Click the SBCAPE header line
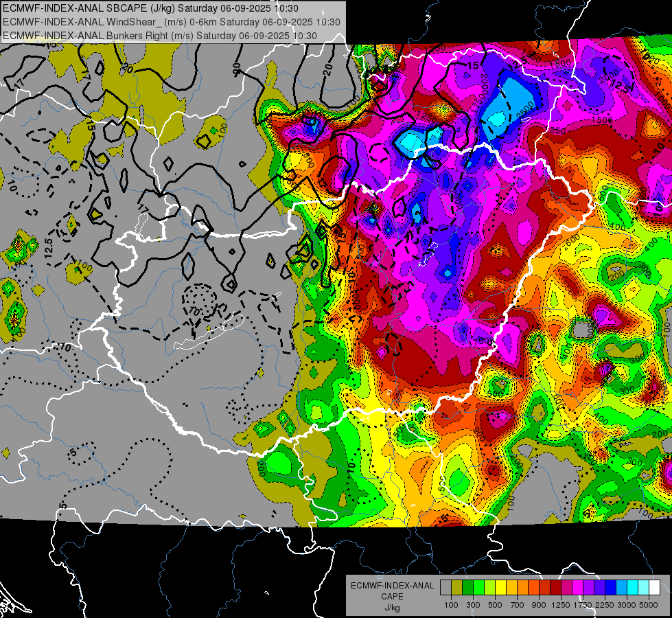The width and height of the screenshot is (672, 618). coord(150,8)
